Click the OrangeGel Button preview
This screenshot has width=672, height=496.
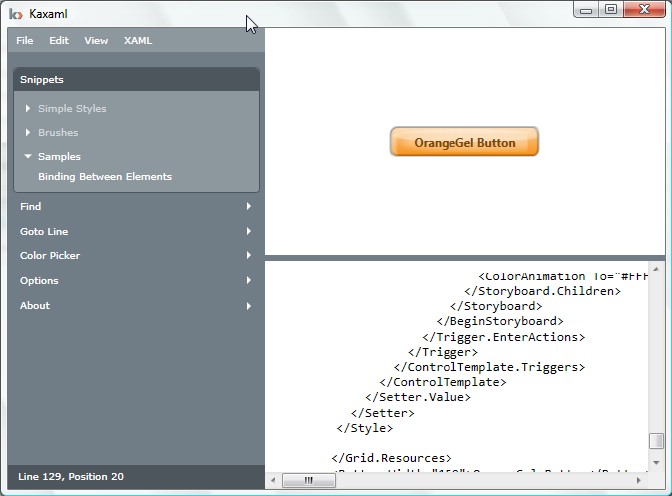point(464,141)
